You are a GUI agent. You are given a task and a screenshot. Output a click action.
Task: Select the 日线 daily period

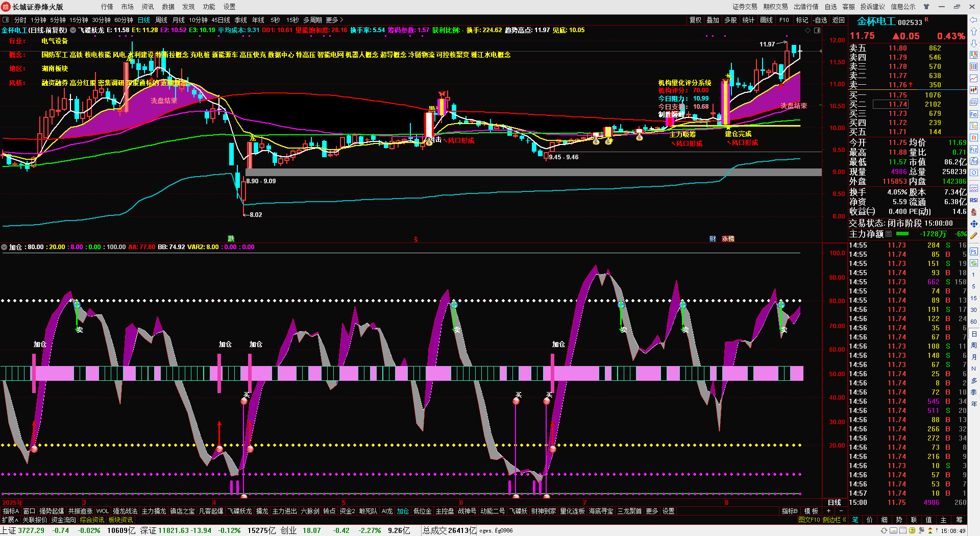point(144,20)
